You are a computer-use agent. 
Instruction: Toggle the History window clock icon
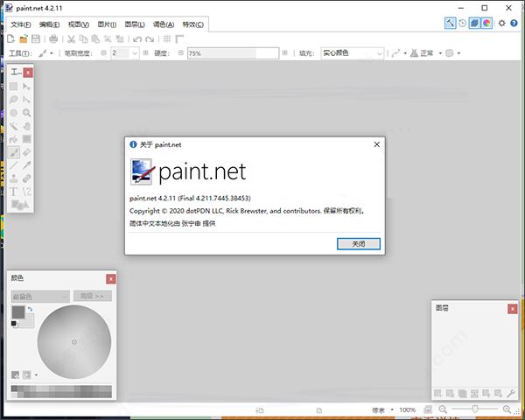click(x=462, y=23)
